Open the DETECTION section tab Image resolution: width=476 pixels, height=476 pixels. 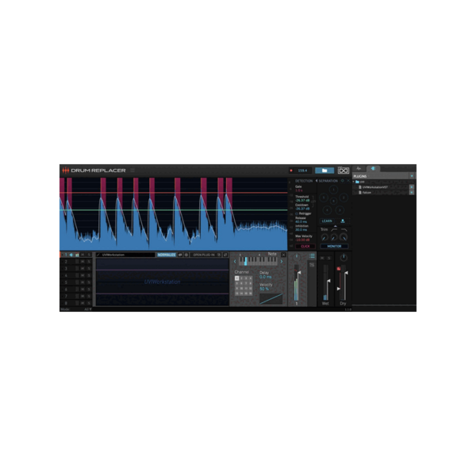304,181
